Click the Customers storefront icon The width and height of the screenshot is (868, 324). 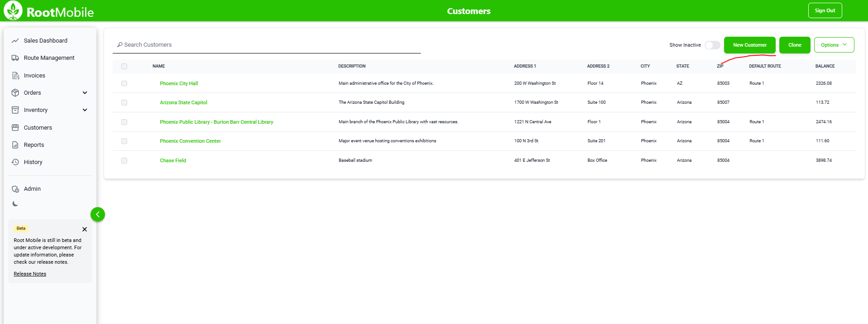15,128
